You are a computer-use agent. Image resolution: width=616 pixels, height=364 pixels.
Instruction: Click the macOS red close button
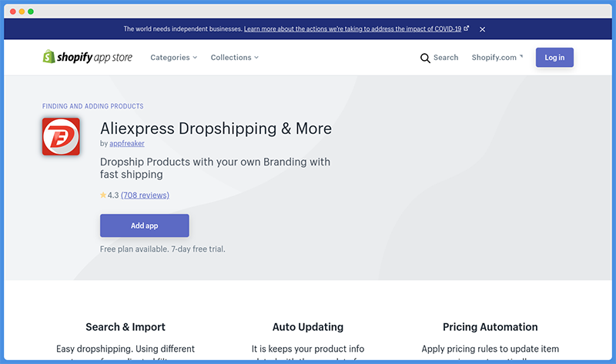(12, 12)
